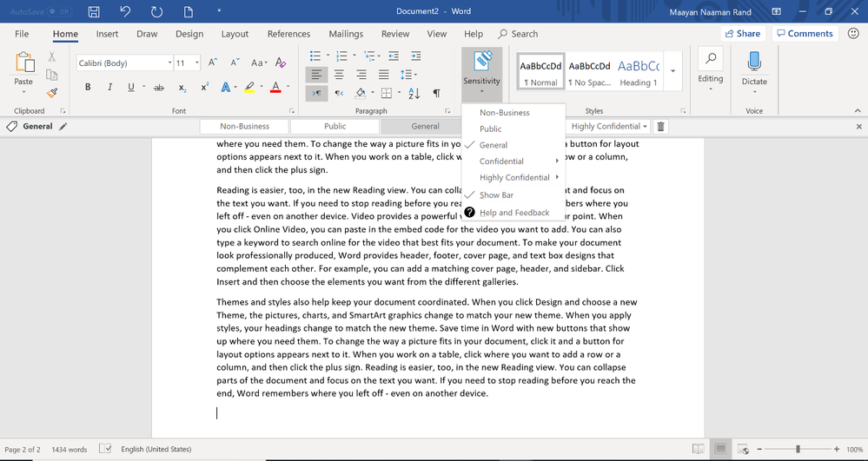Apply strikethrough formatting
The image size is (868, 461).
159,88
